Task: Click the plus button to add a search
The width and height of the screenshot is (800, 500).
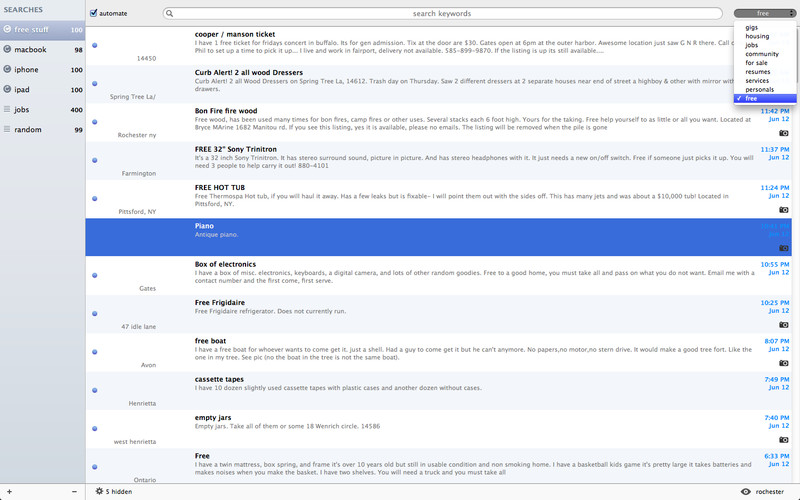Action: click(x=7, y=492)
